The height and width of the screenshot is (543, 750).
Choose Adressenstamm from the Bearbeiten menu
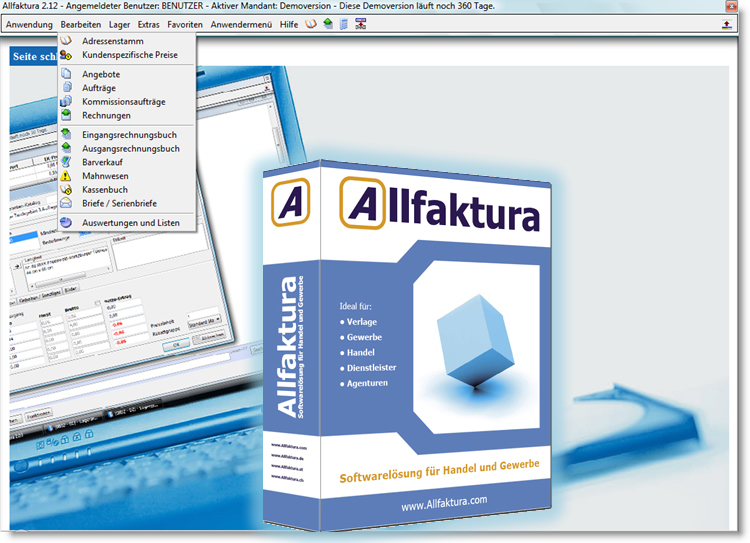(x=127, y=41)
